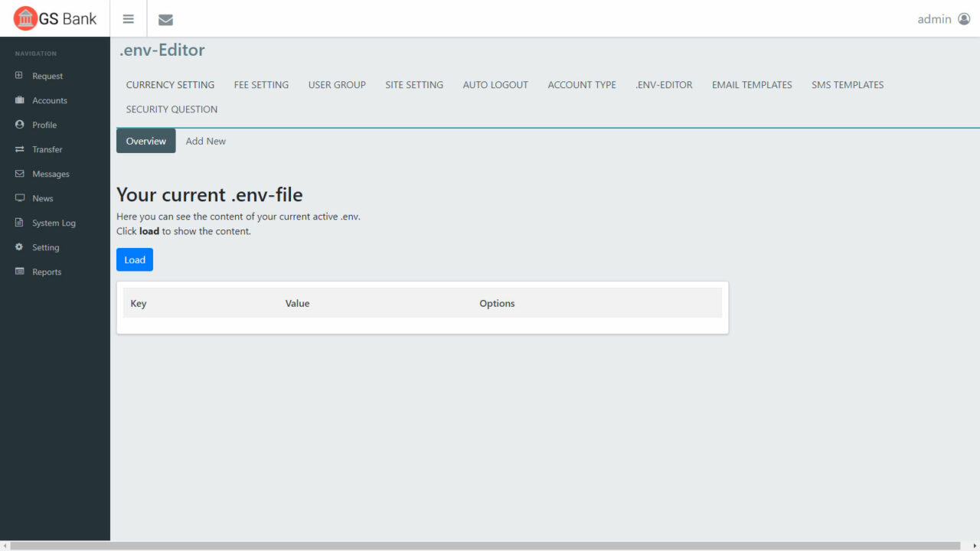Toggle sidebar with the hamburger menu icon
Image resolution: width=980 pixels, height=551 pixels.
pyautogui.click(x=129, y=19)
